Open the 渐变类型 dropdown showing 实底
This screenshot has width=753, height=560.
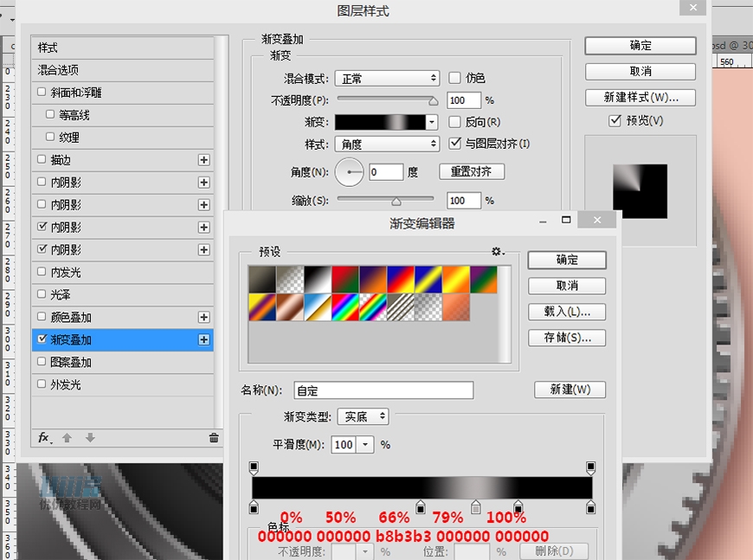[x=363, y=416]
